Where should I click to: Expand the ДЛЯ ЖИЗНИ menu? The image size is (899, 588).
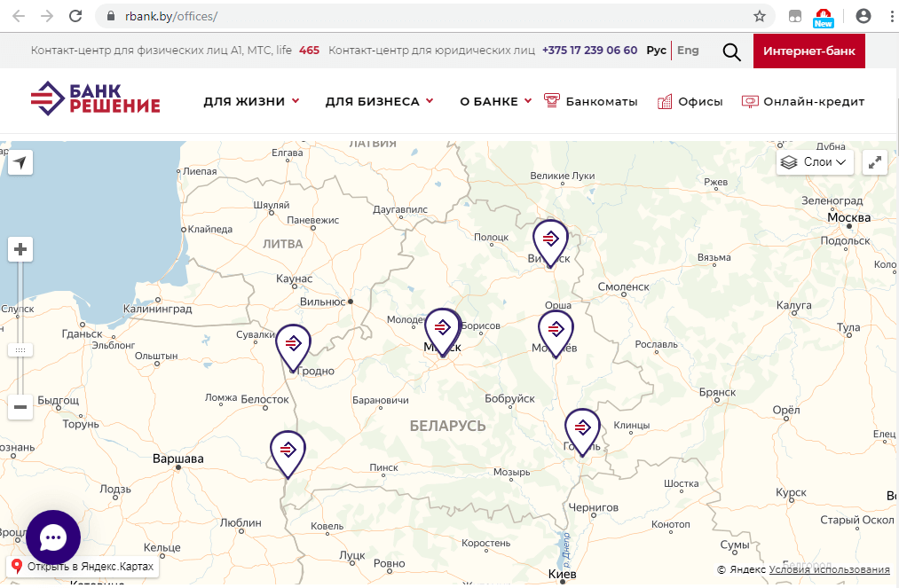[251, 101]
